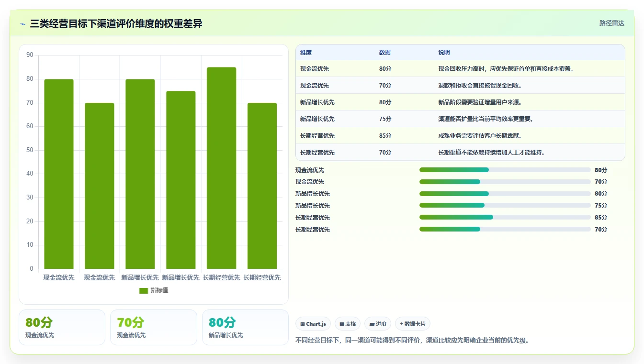This screenshot has width=644, height=364.
Task: Click the text 成熟业务需要评估客户长期贡献。
Action: (x=480, y=136)
